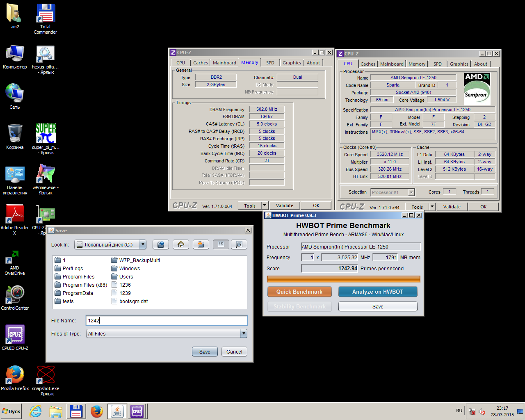525x420 pixels.
Task: Select Caches tab in left CPU-Z window
Action: tap(201, 63)
